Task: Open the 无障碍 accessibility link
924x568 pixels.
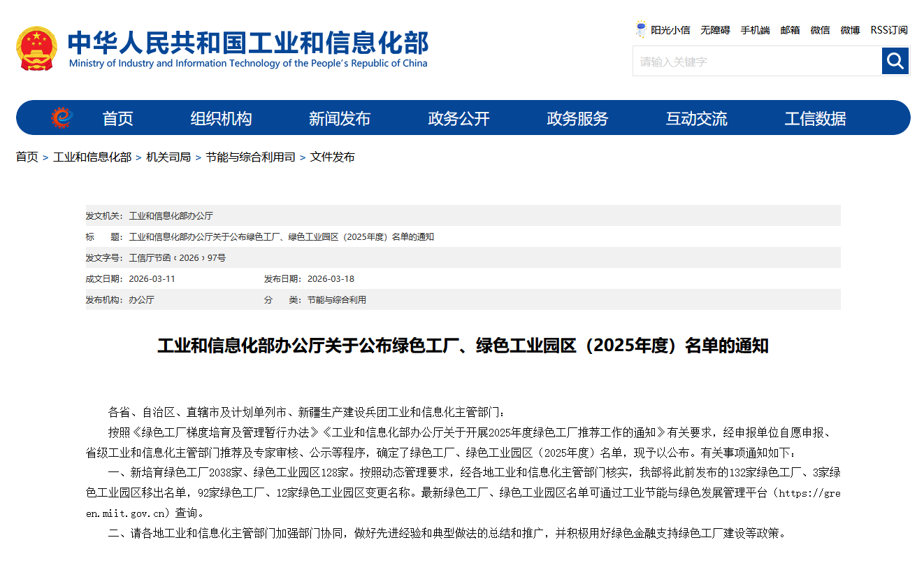Action: coord(714,29)
